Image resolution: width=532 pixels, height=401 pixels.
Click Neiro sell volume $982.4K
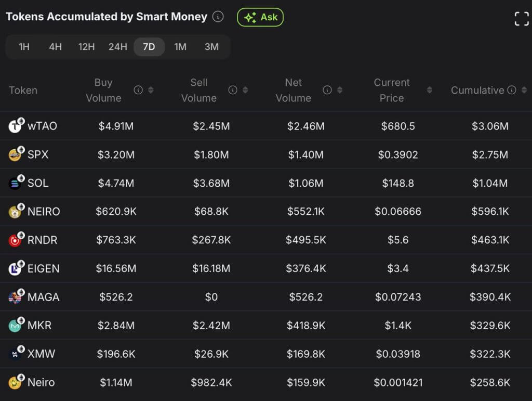pyautogui.click(x=211, y=383)
